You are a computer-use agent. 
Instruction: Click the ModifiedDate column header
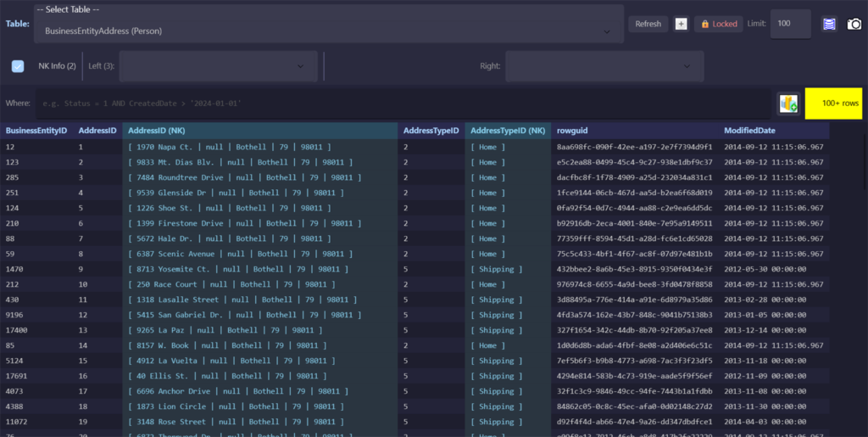(774, 131)
